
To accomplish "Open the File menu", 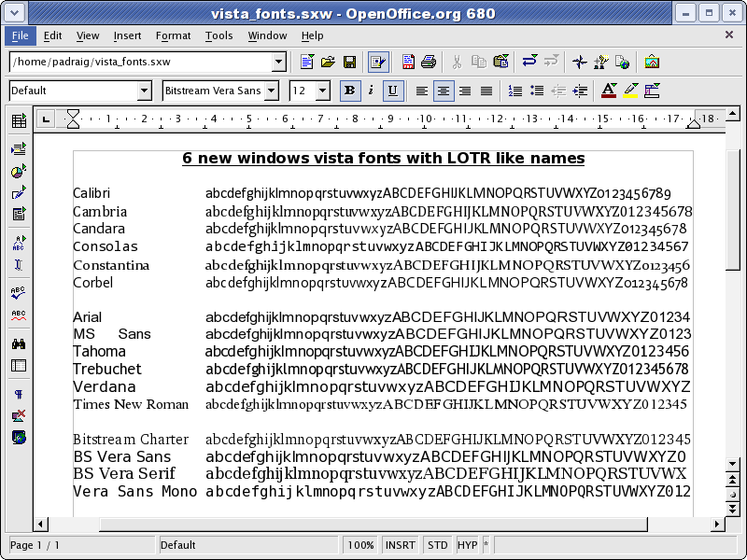I will coord(20,35).
